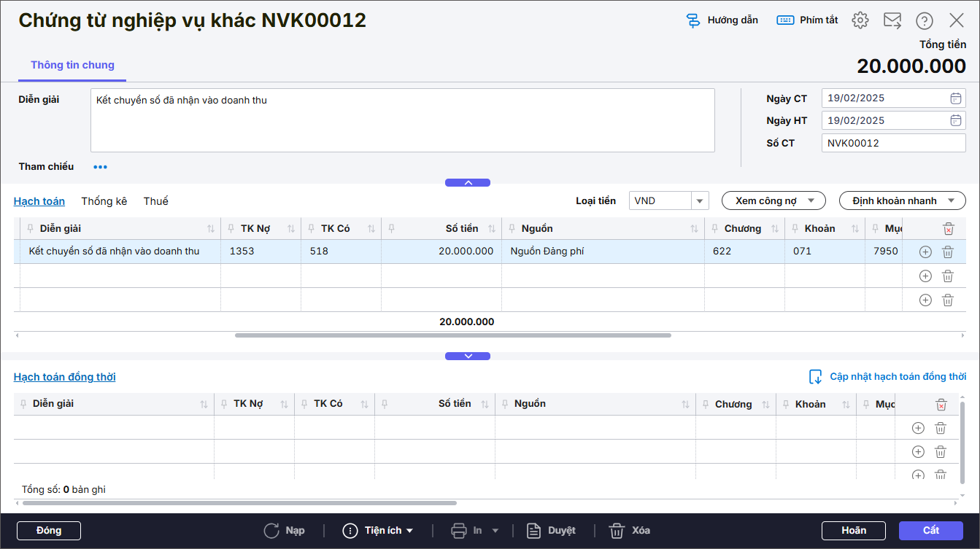The height and width of the screenshot is (549, 980).
Task: Open the help question mark icon
Action: click(x=925, y=20)
